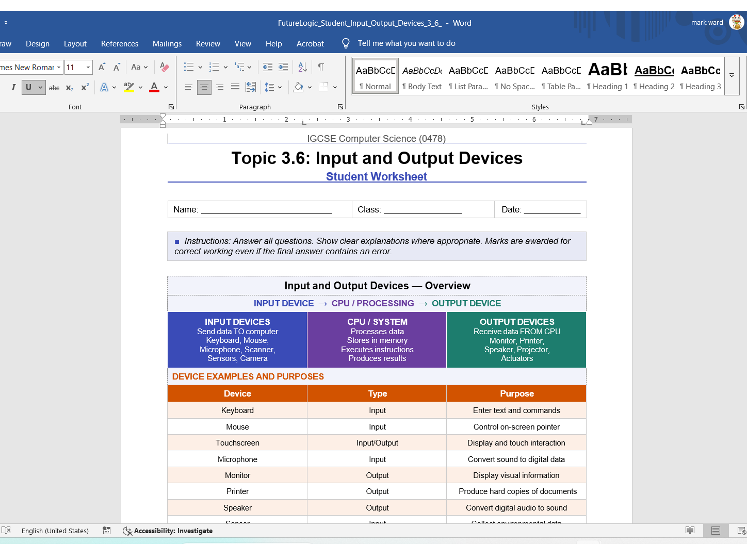This screenshot has width=747, height=560.
Task: Expand the Styles gallery more arrow
Action: coord(732,76)
